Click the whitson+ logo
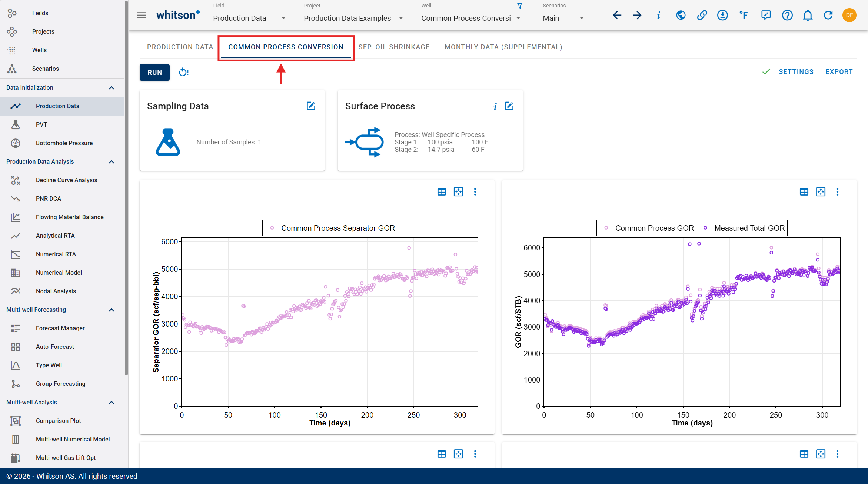 178,15
